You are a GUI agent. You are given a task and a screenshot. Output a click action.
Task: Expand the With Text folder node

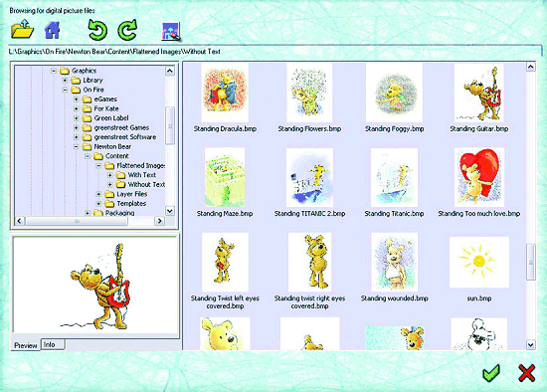coord(109,175)
